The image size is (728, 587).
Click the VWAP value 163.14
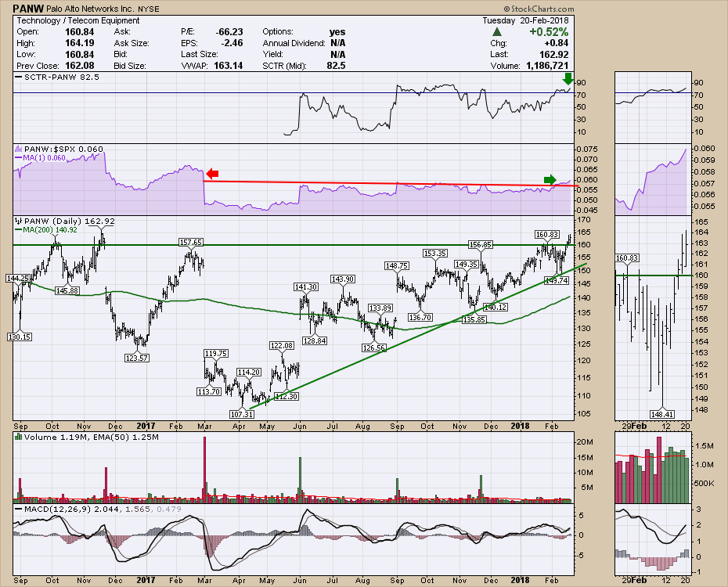(229, 66)
